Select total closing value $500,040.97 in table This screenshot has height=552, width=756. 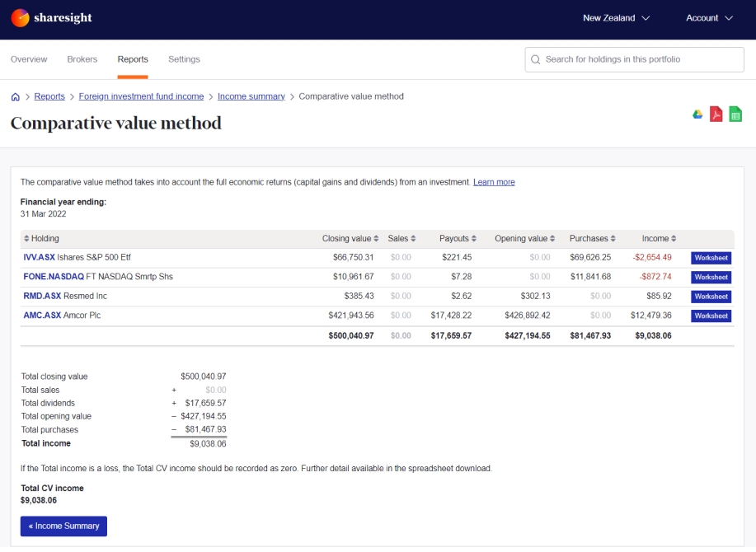[351, 336]
